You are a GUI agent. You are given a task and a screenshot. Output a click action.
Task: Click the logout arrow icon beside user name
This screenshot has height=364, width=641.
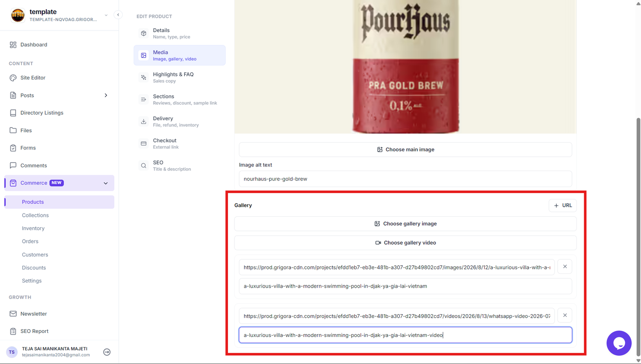click(x=107, y=352)
